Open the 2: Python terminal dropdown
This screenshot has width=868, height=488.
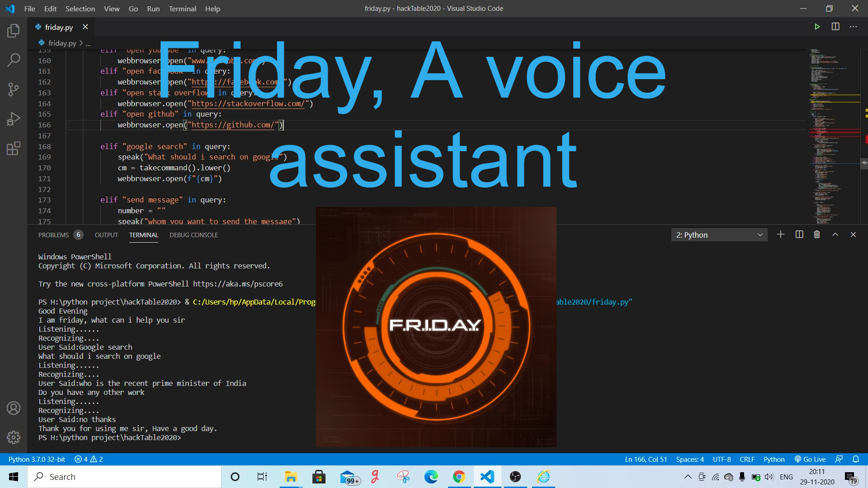pos(719,235)
